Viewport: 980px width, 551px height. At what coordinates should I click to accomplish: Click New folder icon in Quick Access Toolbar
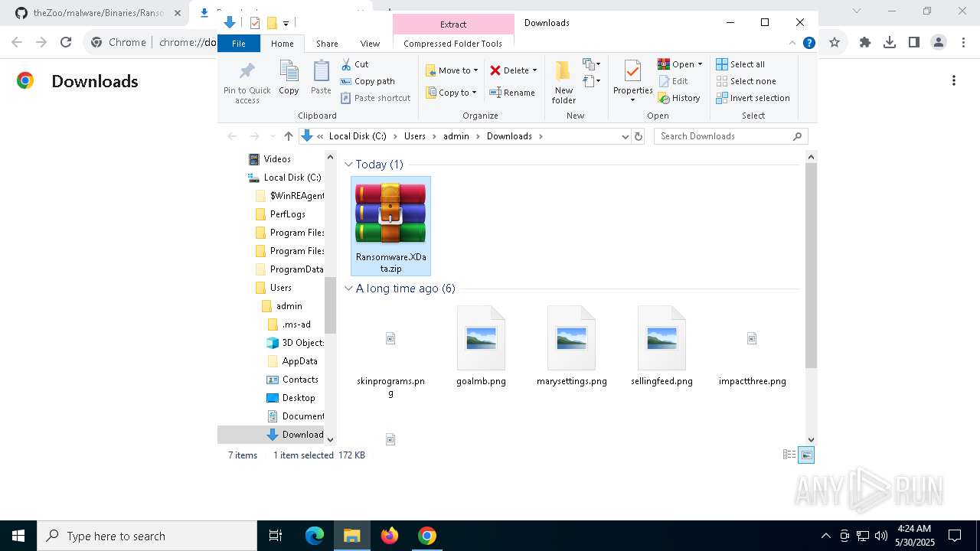point(272,23)
